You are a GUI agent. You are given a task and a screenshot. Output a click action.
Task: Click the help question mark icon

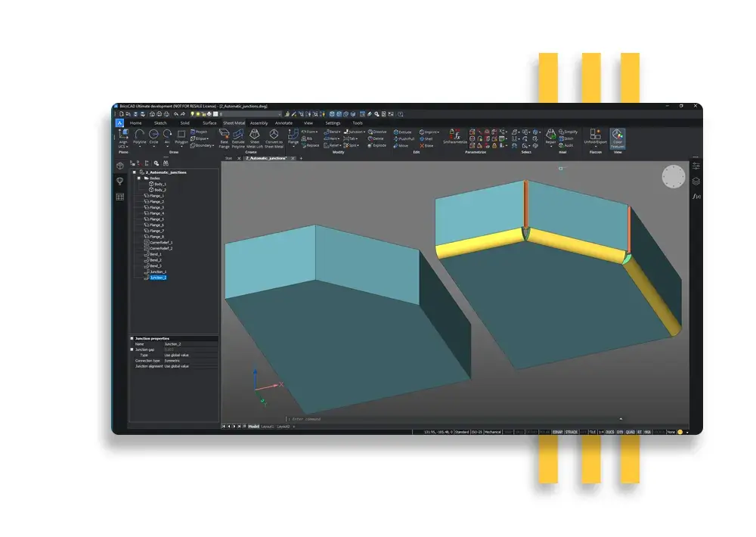(x=400, y=114)
